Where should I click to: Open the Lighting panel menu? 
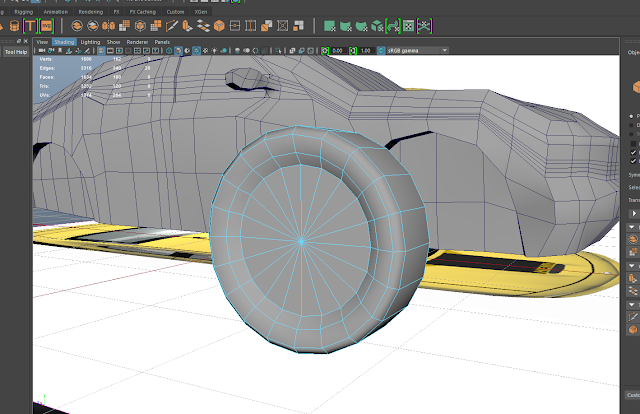tap(90, 42)
